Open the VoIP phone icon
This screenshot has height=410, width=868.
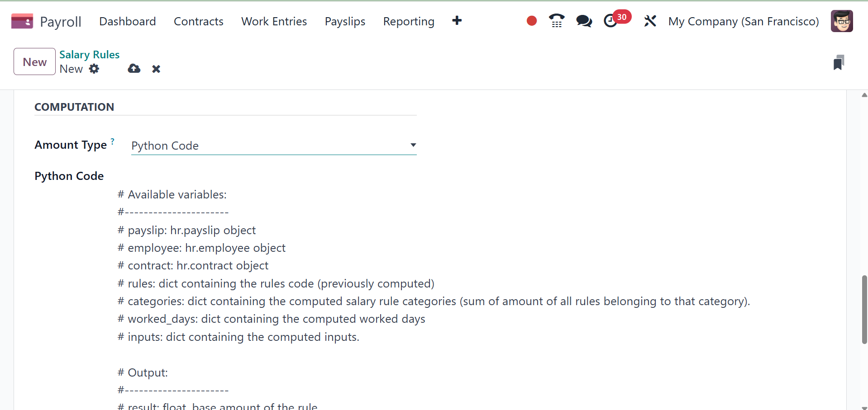[557, 21]
